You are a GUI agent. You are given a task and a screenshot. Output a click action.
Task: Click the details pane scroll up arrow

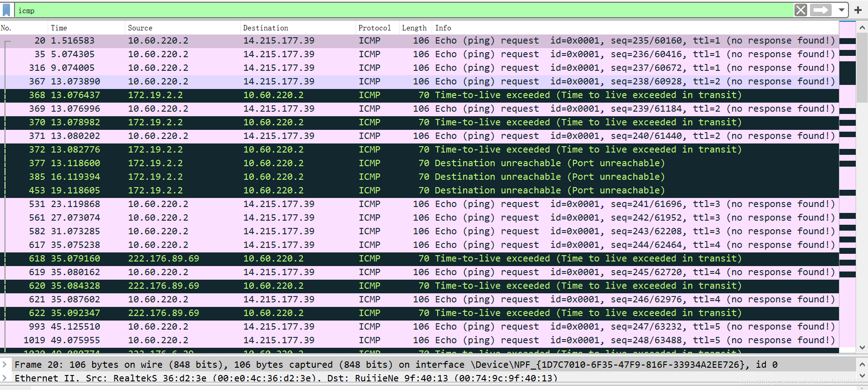click(x=862, y=365)
